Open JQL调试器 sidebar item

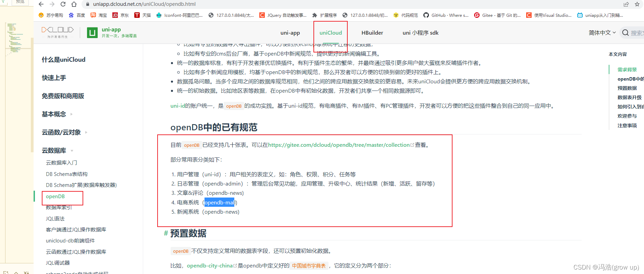[58, 263]
